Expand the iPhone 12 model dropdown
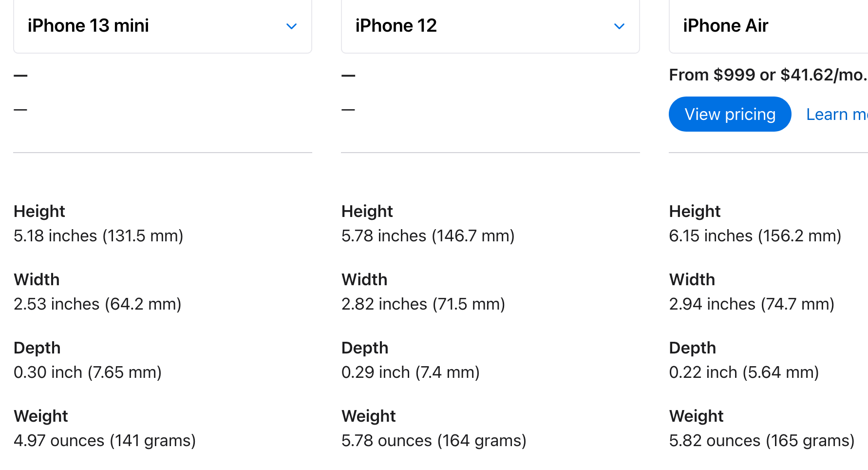 pyautogui.click(x=490, y=26)
